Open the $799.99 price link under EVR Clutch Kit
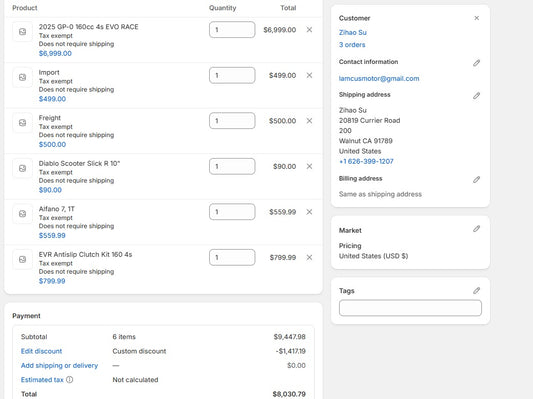Screen dimensions: 533x399 pyautogui.click(x=52, y=281)
